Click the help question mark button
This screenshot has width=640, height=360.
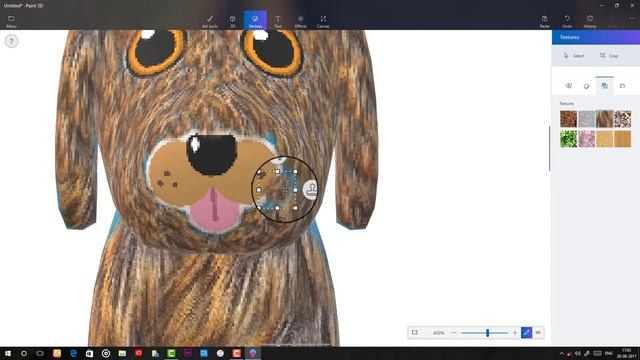pyautogui.click(x=11, y=41)
